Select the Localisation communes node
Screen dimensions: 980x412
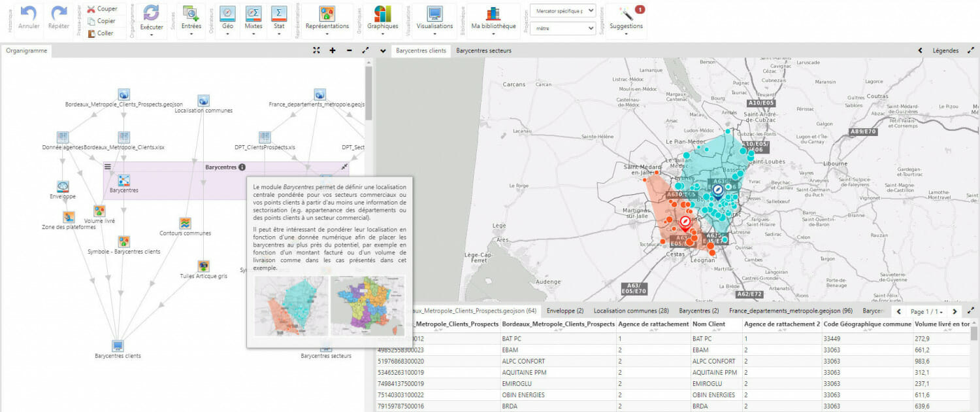(x=203, y=101)
